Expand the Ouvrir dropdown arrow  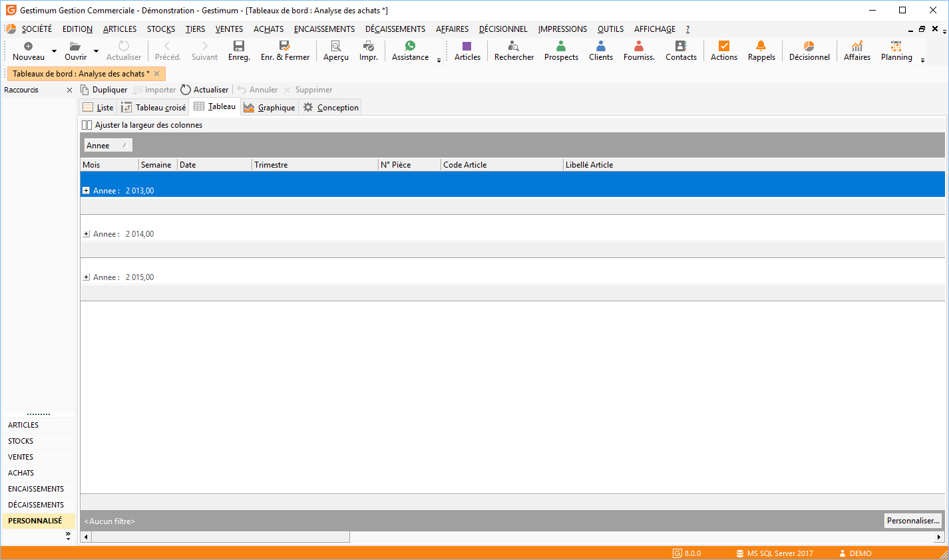[x=96, y=51]
